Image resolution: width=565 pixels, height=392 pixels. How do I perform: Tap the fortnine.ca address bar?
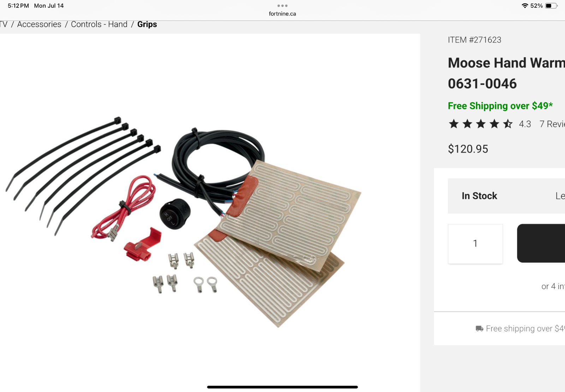(282, 14)
